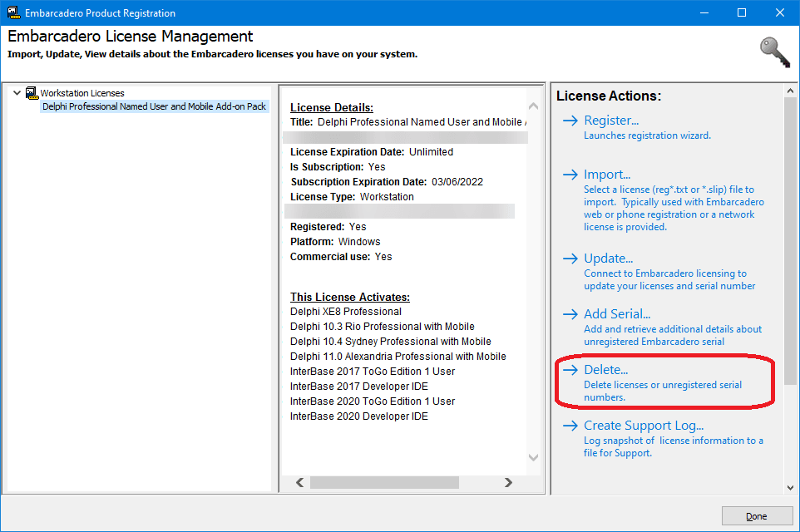Choose the Delete licenses action
The height and width of the screenshot is (532, 800).
pos(605,370)
